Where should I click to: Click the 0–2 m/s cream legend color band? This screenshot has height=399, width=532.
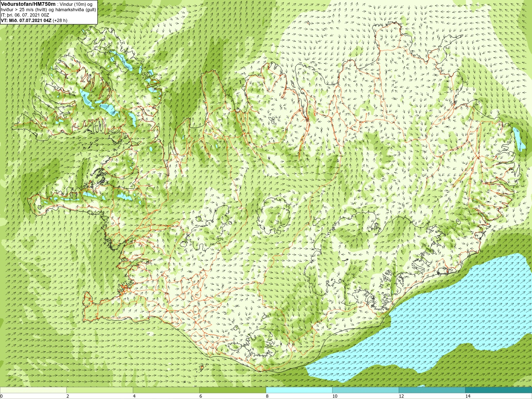coord(33,390)
